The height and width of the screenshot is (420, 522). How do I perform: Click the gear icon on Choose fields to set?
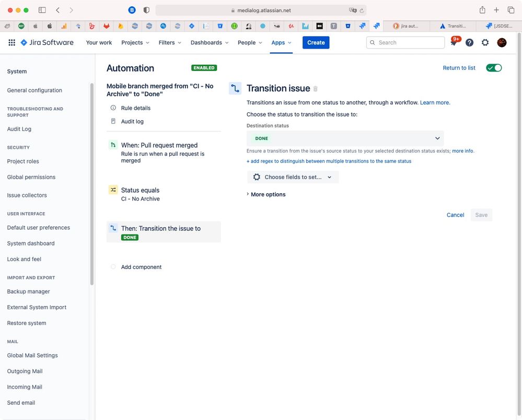pos(257,177)
